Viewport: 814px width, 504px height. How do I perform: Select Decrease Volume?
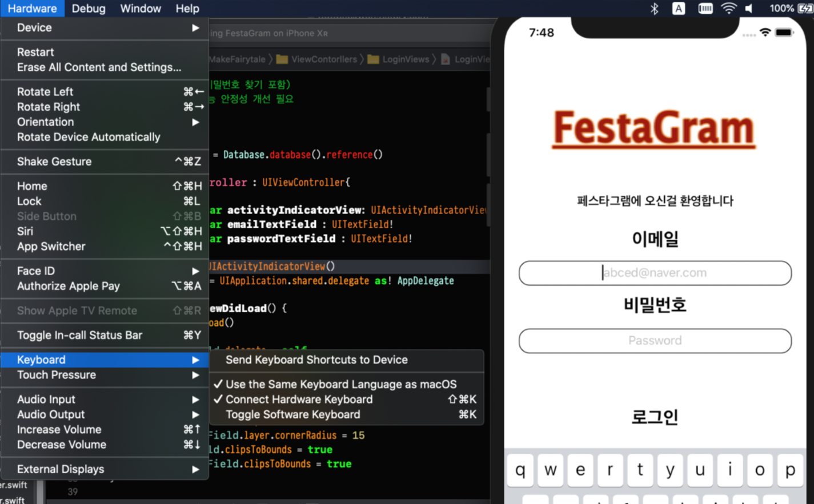pyautogui.click(x=105, y=445)
